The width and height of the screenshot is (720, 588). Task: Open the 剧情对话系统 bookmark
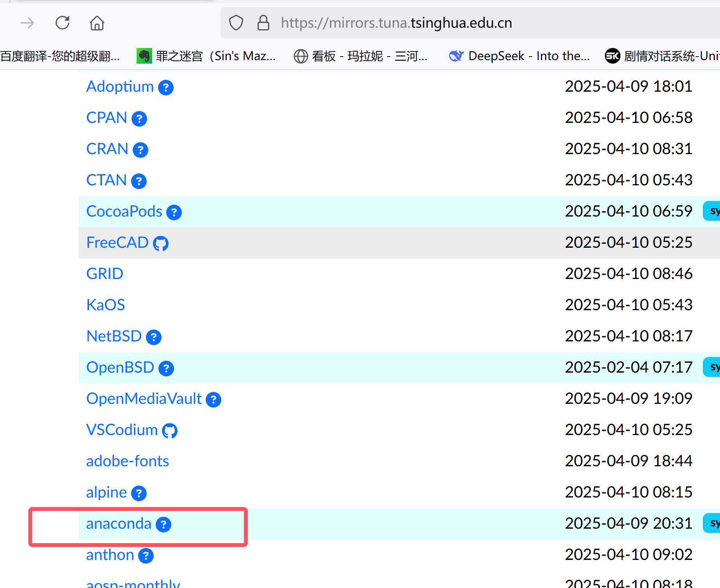662,56
